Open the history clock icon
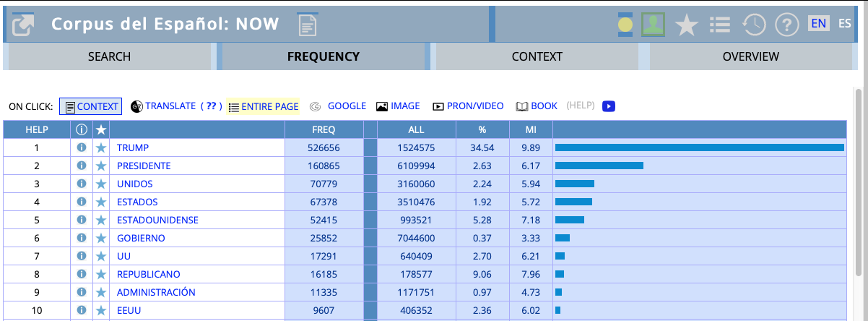The image size is (868, 321). (753, 25)
